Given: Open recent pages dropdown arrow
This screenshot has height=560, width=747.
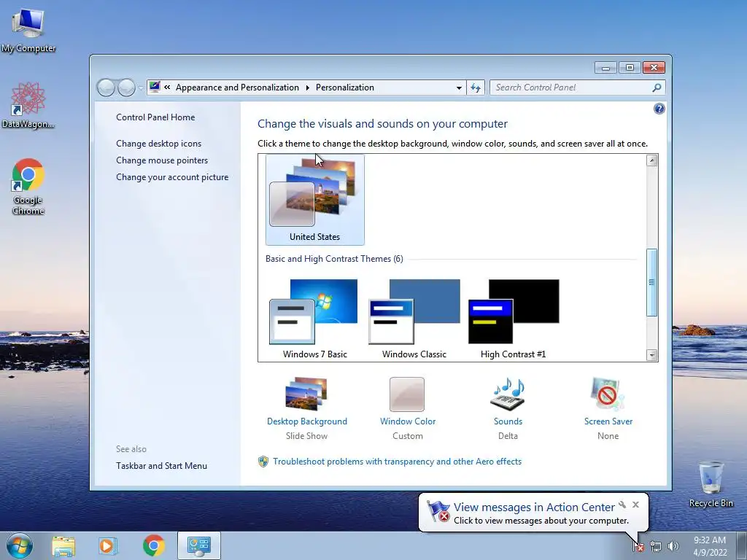Looking at the screenshot, I should [141, 87].
